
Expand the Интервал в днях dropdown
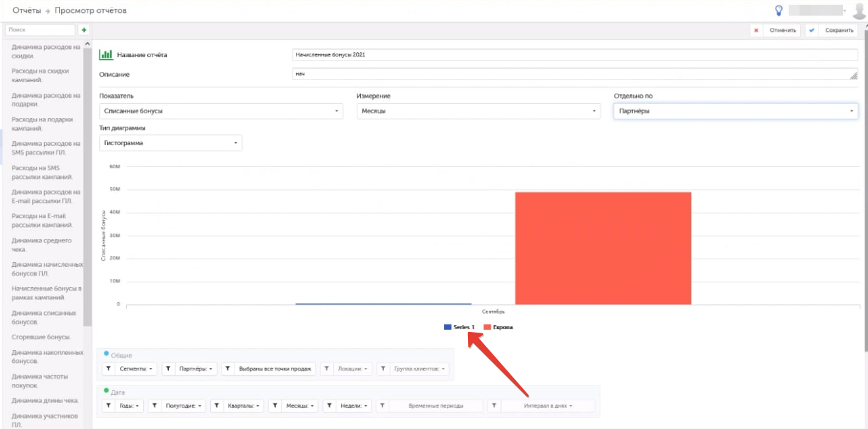(x=548, y=405)
